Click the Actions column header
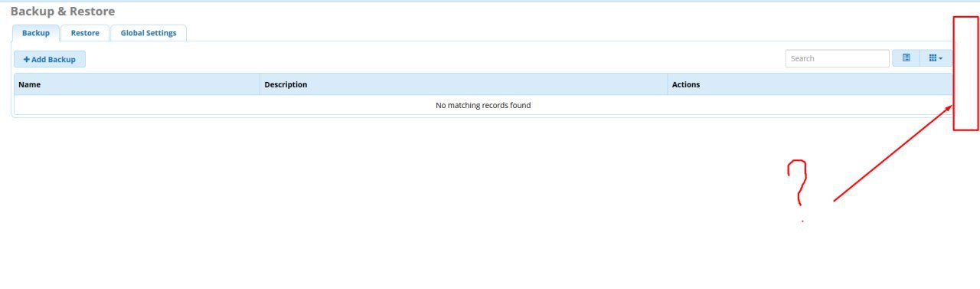The height and width of the screenshot is (289, 980). click(809, 84)
